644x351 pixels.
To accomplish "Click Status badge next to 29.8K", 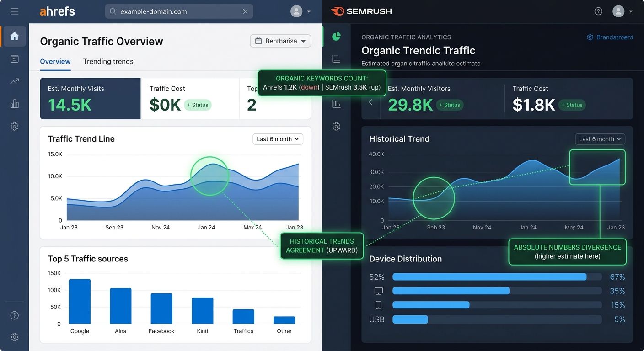I will [450, 105].
